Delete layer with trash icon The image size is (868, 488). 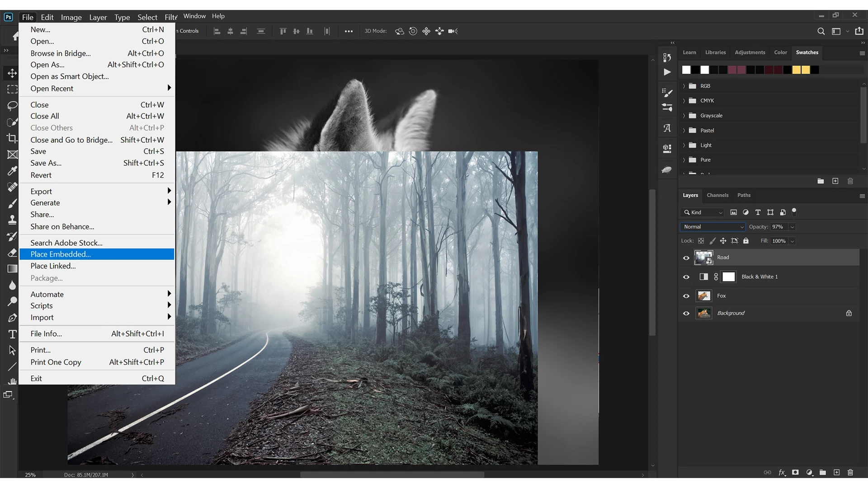coord(850,472)
